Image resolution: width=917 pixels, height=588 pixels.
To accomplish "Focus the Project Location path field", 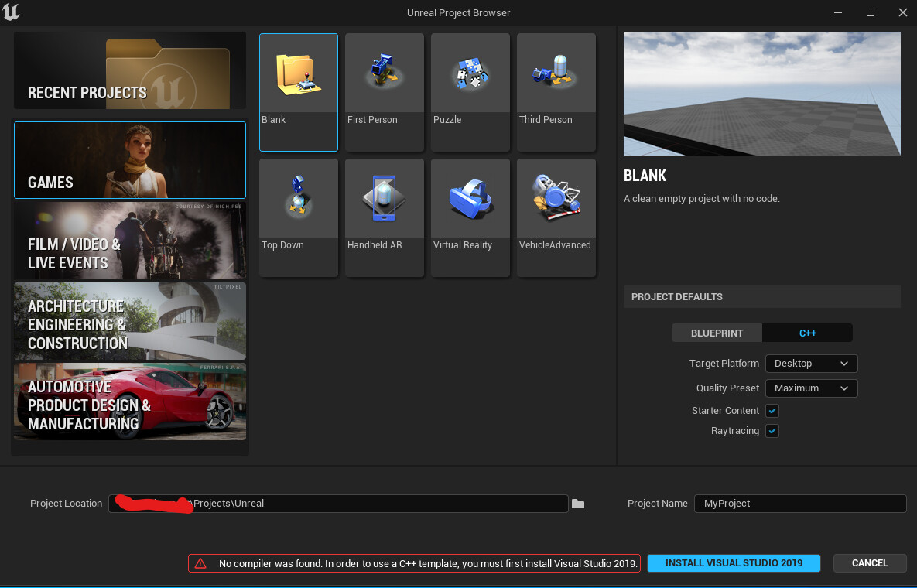I will tap(338, 503).
